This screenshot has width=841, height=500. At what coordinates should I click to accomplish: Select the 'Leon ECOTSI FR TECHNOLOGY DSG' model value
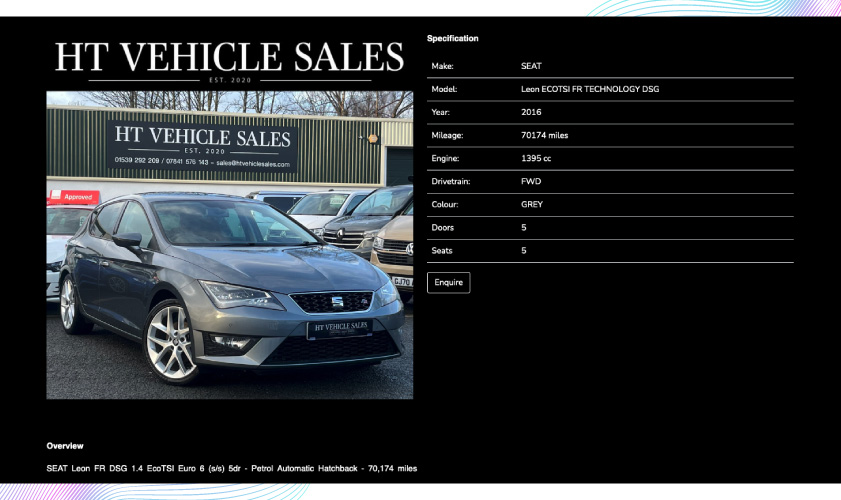(x=590, y=89)
